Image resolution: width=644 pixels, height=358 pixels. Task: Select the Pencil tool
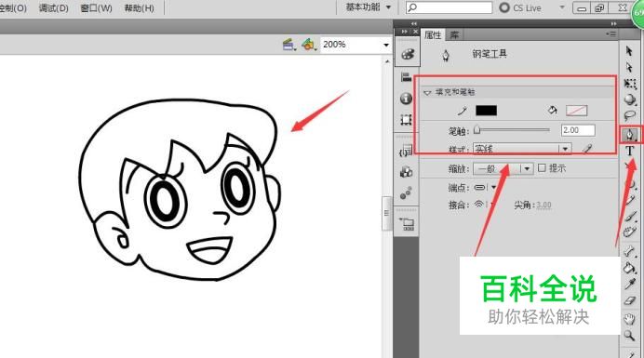[x=630, y=200]
